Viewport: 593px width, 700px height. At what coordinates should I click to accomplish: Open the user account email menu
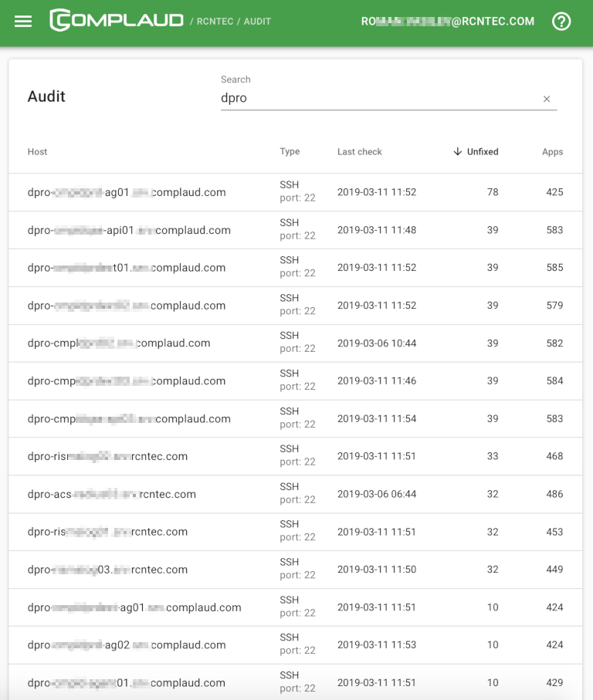point(447,22)
